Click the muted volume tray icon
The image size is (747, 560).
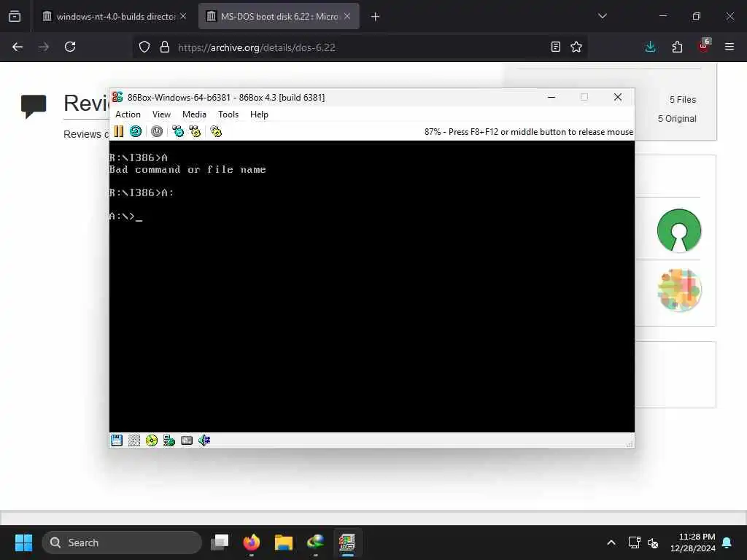653,542
